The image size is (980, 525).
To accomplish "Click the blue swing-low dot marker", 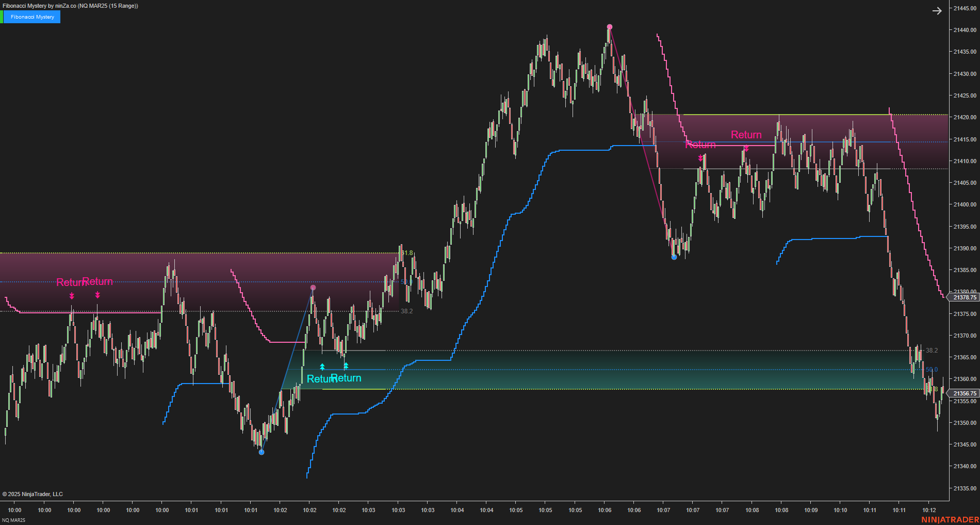I will pos(261,452).
